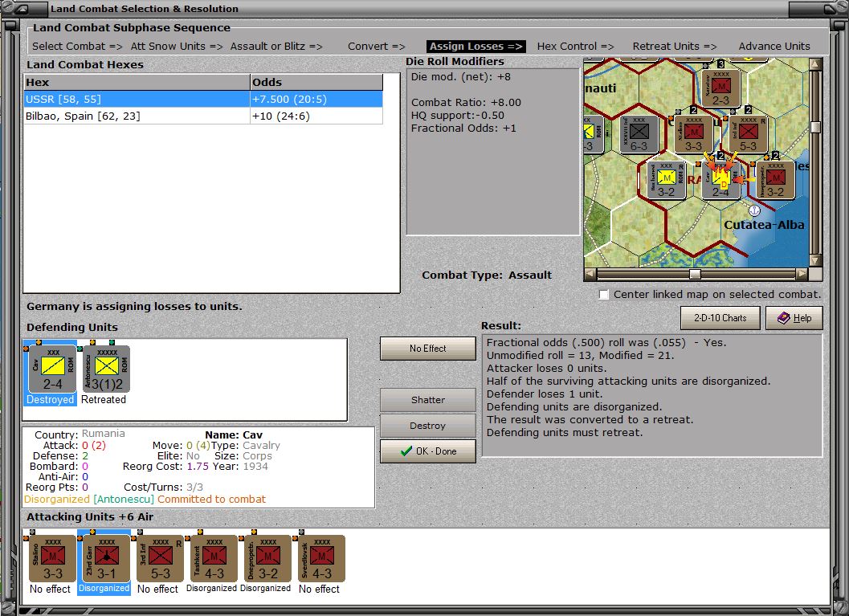Click No effect label under Stalino

tap(51, 589)
